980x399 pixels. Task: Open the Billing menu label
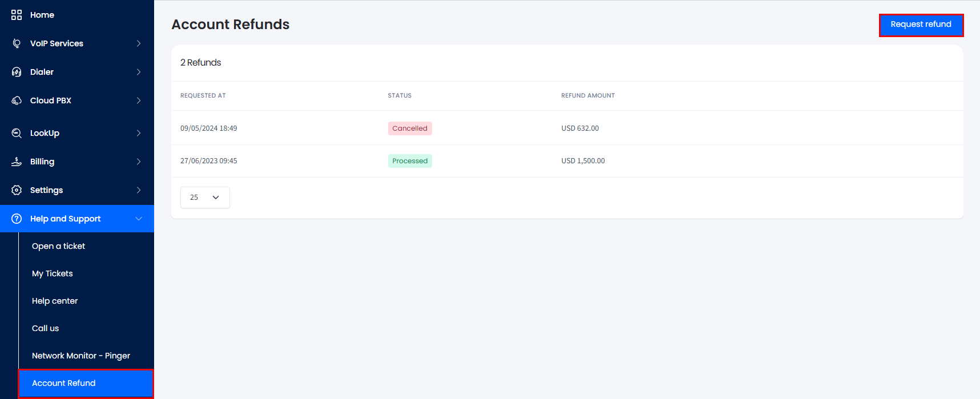(42, 162)
